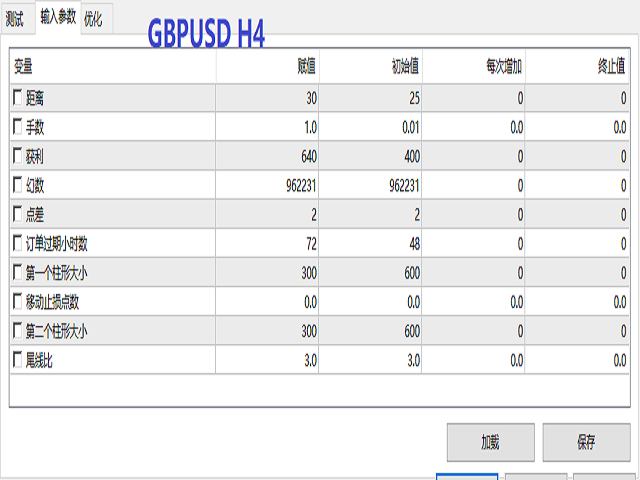Select 第二个柱形大小 initial value 600
Screen dimensions: 640x480
(371, 331)
